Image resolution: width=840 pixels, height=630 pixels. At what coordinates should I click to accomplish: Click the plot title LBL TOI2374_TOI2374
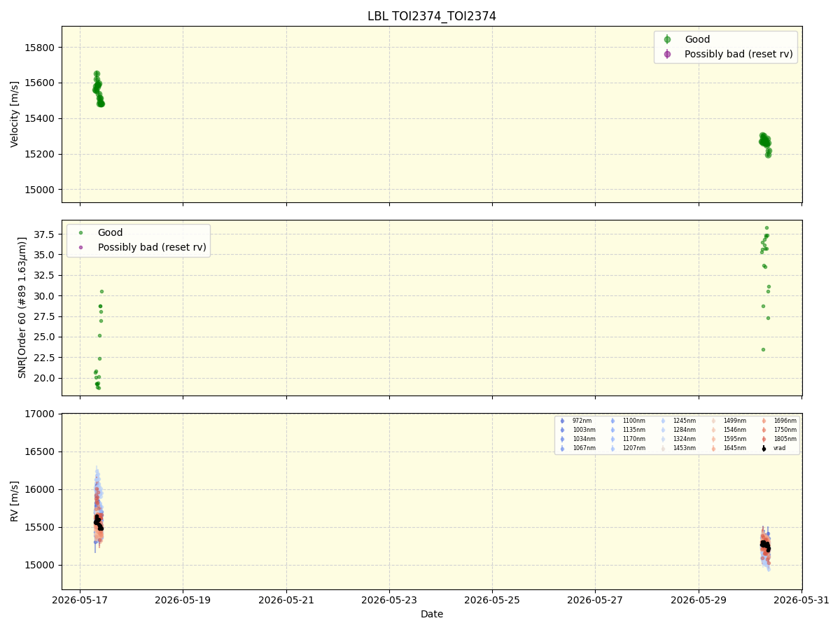432,16
